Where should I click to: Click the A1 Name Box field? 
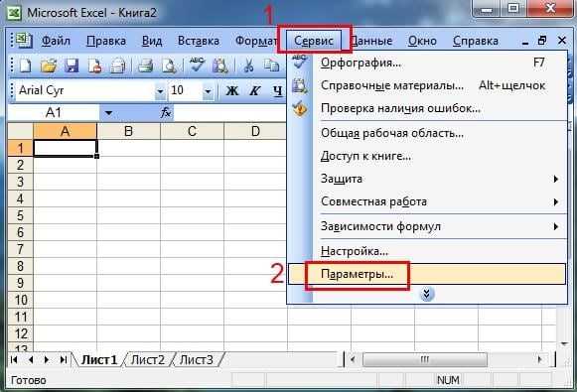[54, 112]
